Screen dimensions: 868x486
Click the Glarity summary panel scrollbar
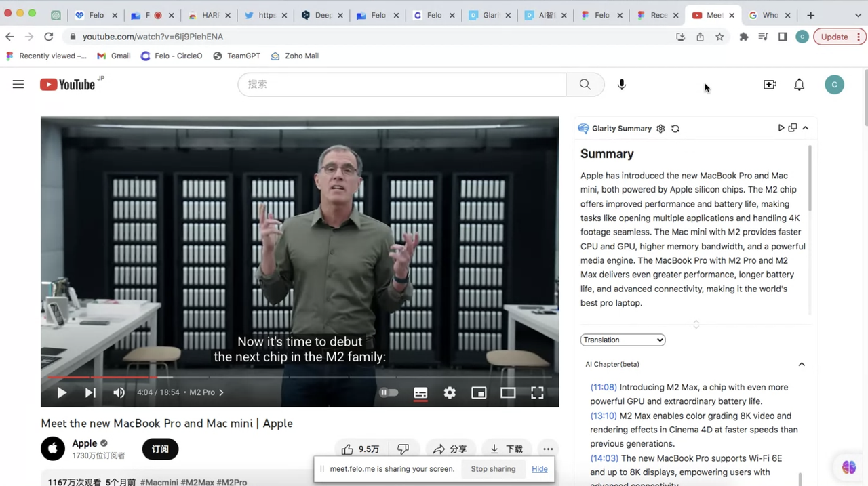tap(810, 178)
